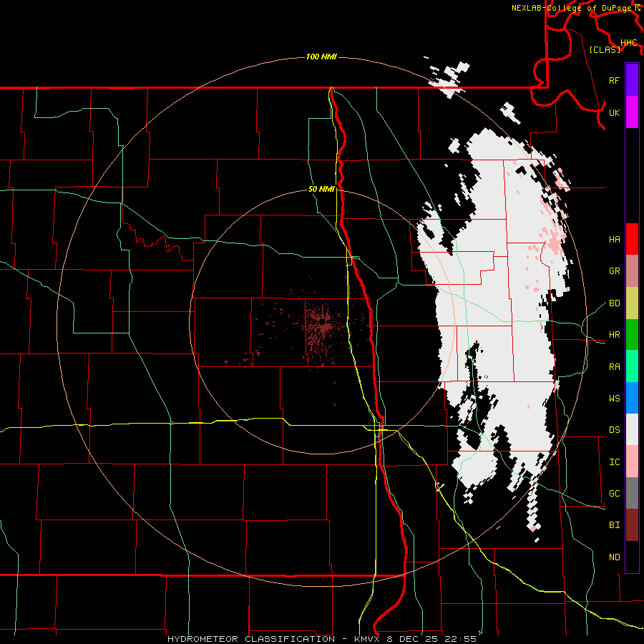Viewport: 644px width, 644px height.
Task: Click the dark green HR legend swatch
Action: click(x=632, y=335)
